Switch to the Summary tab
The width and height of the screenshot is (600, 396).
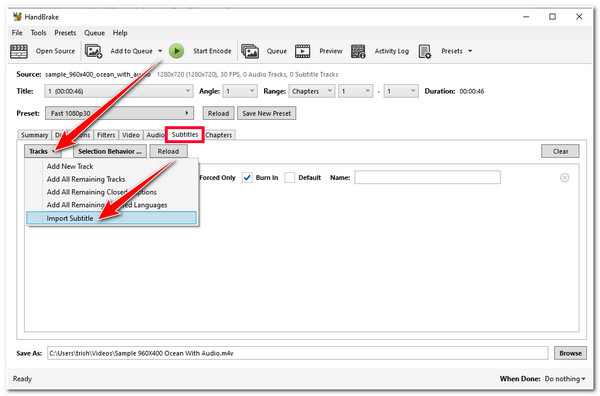[x=34, y=135]
